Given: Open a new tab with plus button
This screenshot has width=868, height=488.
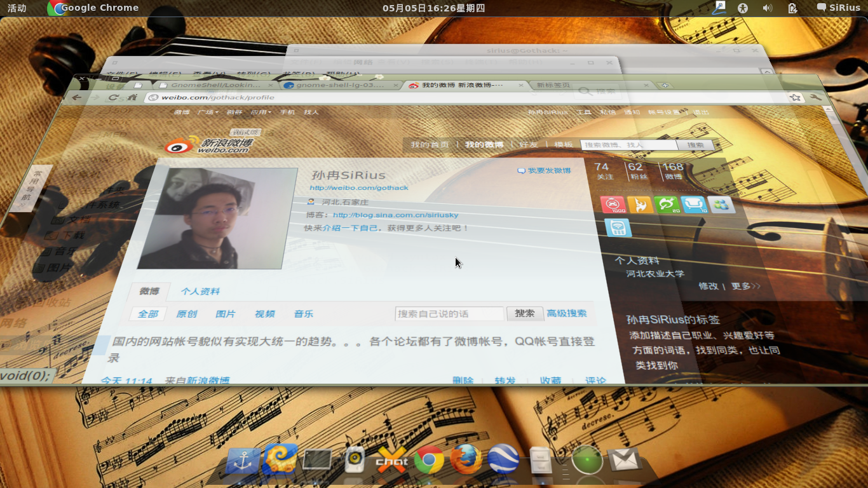Looking at the screenshot, I should pyautogui.click(x=664, y=85).
